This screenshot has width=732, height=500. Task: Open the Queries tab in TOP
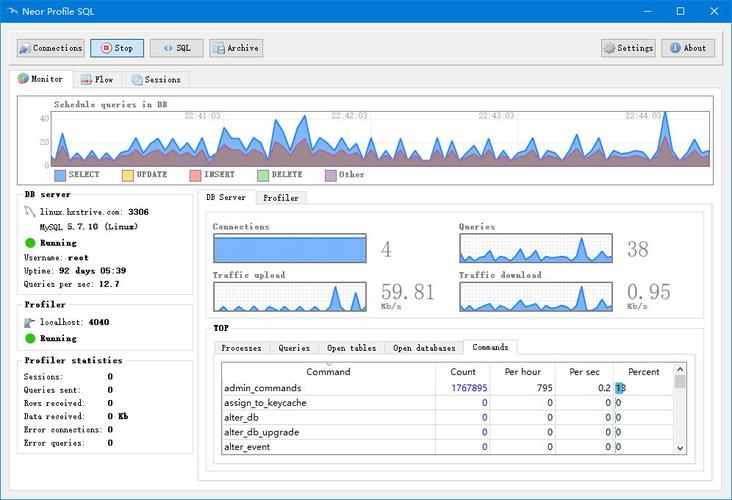[294, 348]
